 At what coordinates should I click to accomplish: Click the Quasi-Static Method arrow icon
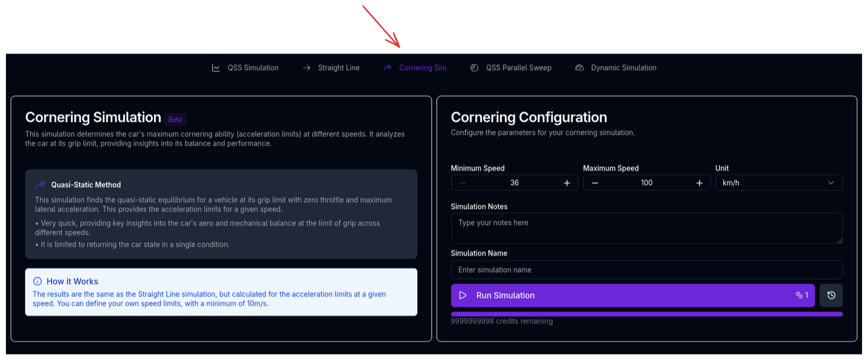coord(41,185)
